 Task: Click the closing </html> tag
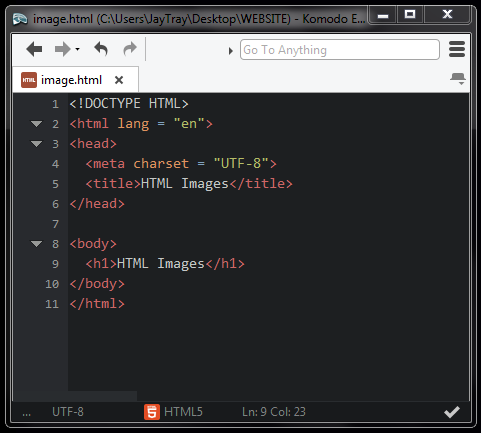click(x=97, y=304)
